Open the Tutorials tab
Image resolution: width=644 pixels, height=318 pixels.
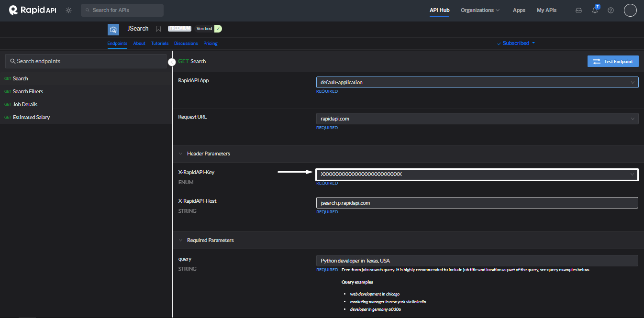160,44
